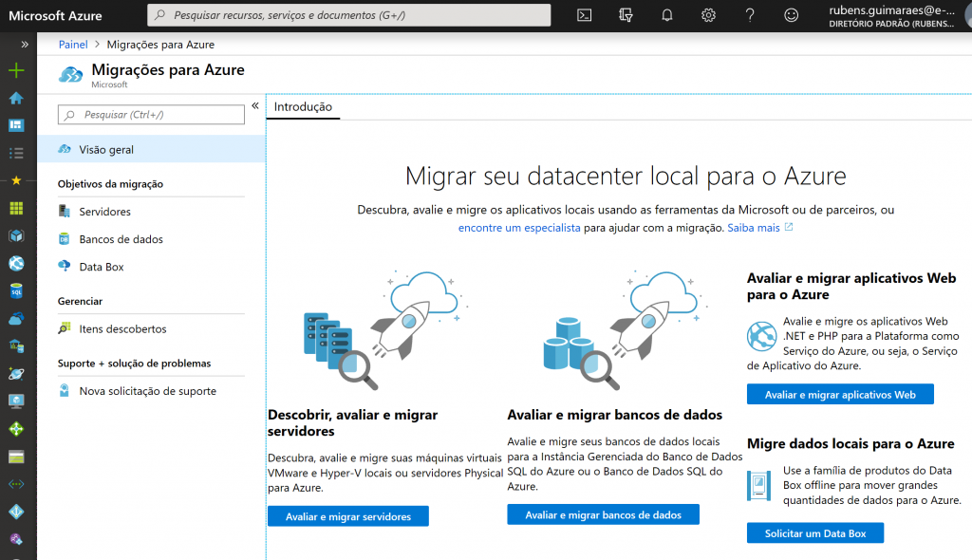Click Solicitar um Data Box button
Image resolution: width=972 pixels, height=560 pixels.
pyautogui.click(x=814, y=533)
